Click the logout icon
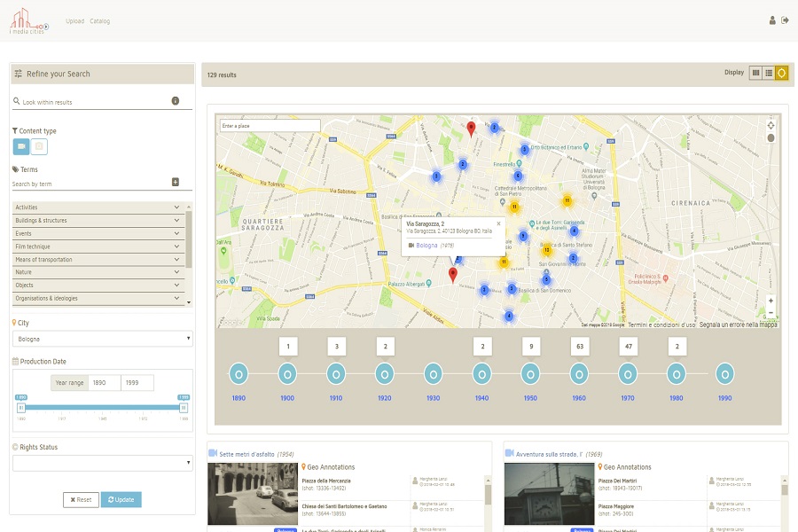The image size is (798, 532). (x=786, y=20)
